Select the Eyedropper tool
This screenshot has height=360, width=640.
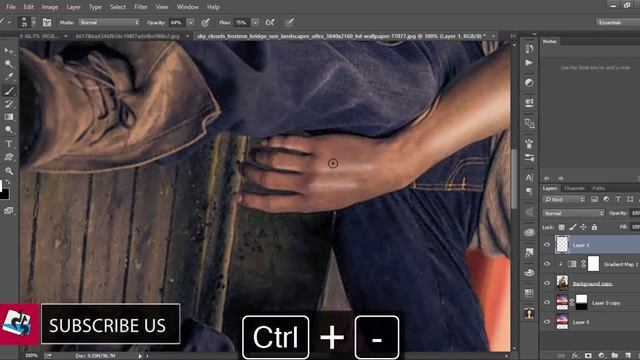(9, 77)
